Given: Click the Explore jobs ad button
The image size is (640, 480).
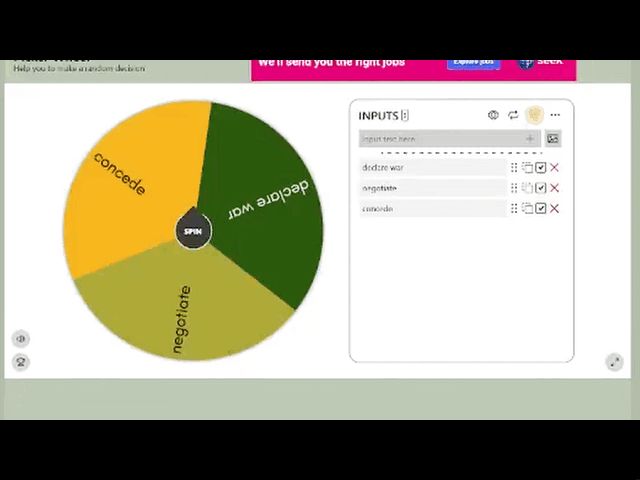Looking at the screenshot, I should pos(474,63).
